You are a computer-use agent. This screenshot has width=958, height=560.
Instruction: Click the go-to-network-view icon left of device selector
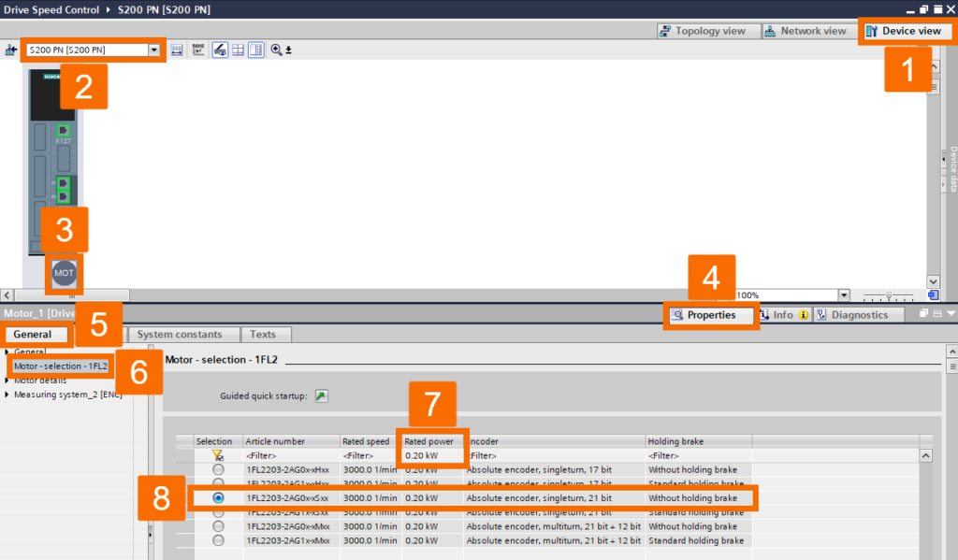click(x=10, y=50)
